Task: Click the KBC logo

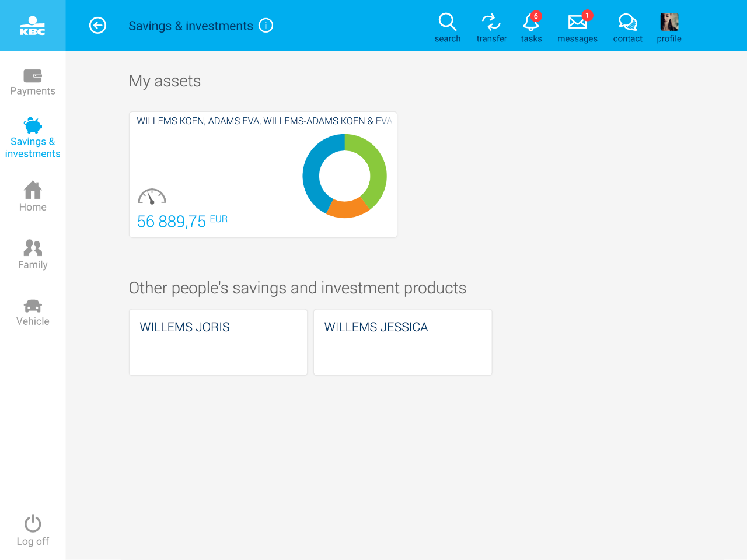Action: [33, 26]
